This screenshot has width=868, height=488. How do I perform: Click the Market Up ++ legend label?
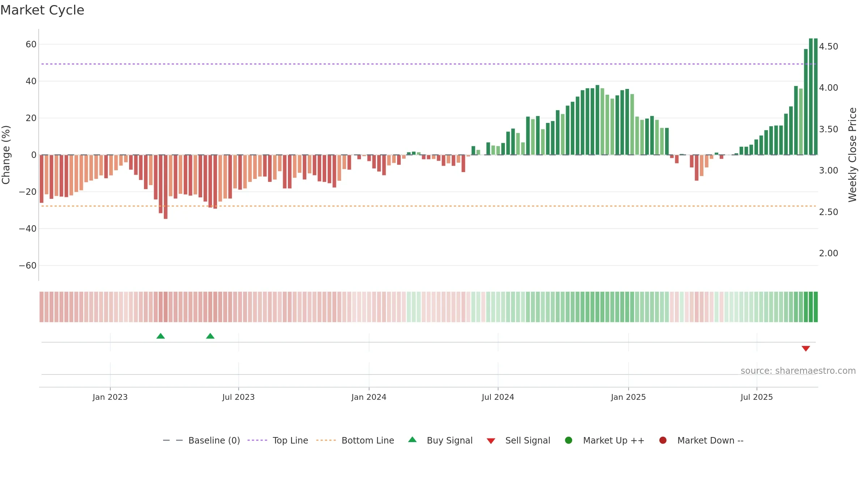point(614,440)
